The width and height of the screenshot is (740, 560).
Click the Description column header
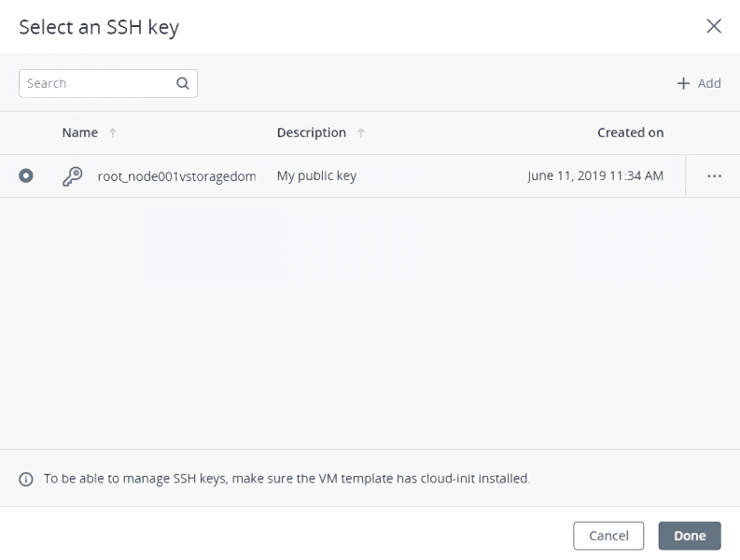(312, 133)
